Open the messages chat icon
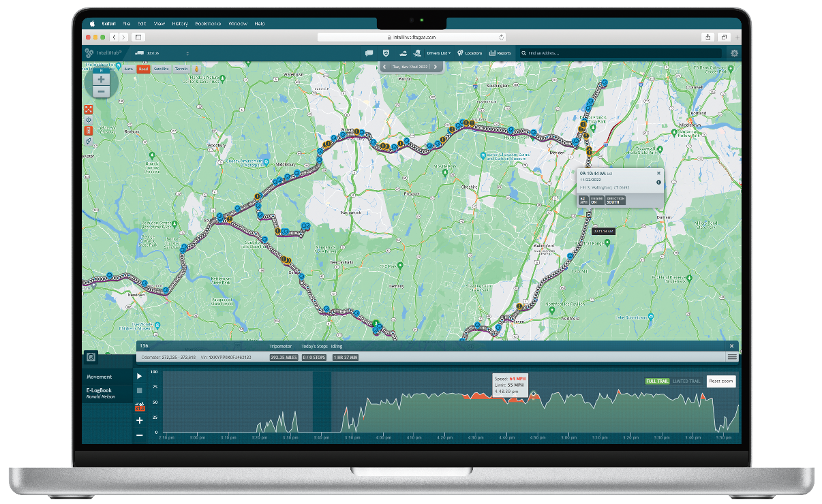Screen dimensions: 822x504 point(369,53)
